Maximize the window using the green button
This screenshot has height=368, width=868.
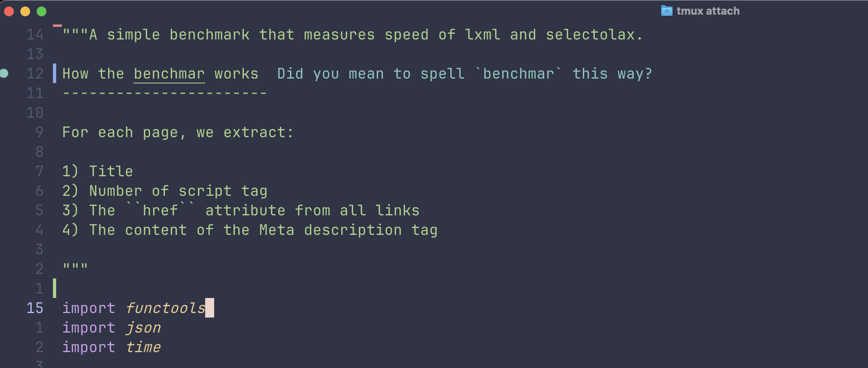click(42, 11)
